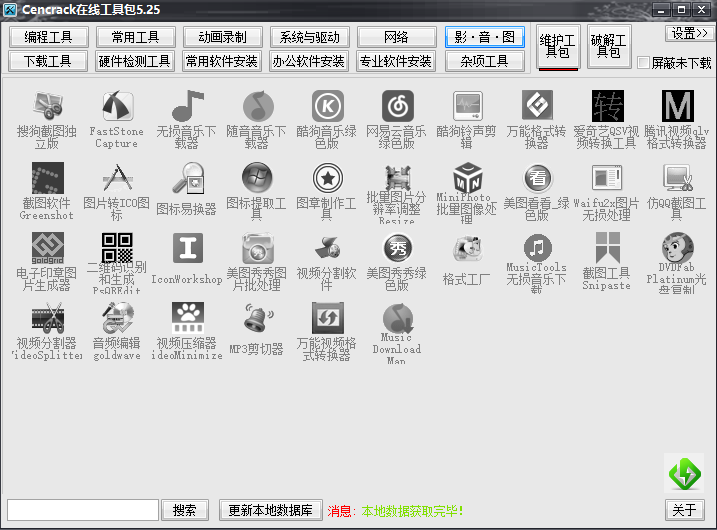Focus the search text field
Screen dimensions: 717x530
pyautogui.click(x=83, y=510)
